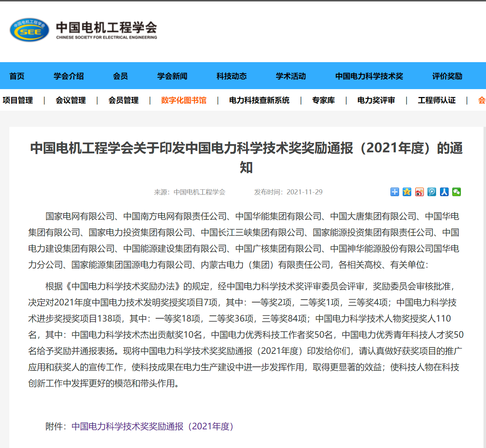Share to Qzone via the star icon
This screenshot has width=486, height=448.
pos(407,192)
